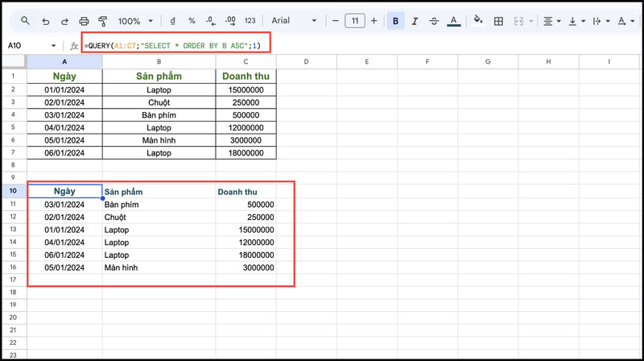644x361 pixels.
Task: Activate the paint format tool
Action: pos(102,21)
